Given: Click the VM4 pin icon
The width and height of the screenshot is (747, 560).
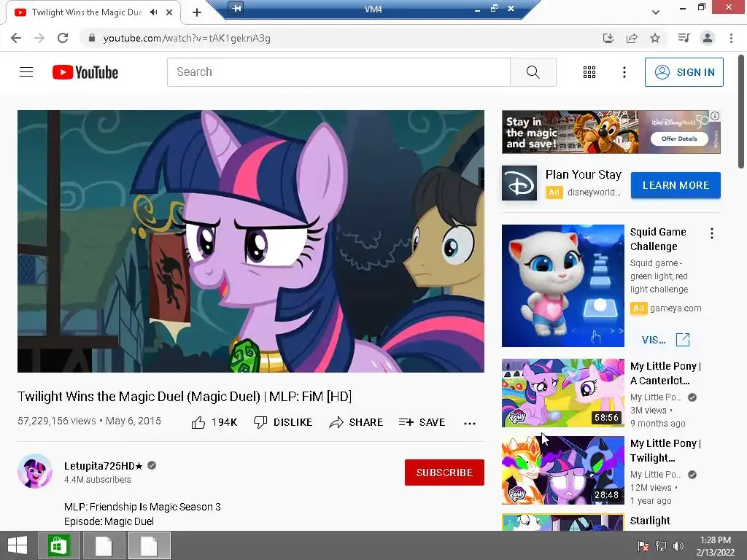Looking at the screenshot, I should point(236,8).
